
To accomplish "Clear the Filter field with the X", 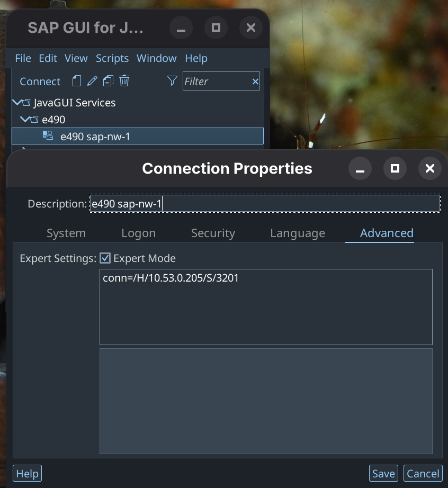I will click(255, 82).
